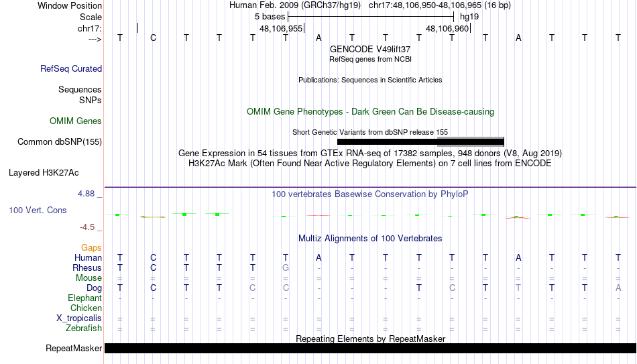Open the 100 Vert. Cons track label
Viewport: 637px width, 364px height.
38,210
